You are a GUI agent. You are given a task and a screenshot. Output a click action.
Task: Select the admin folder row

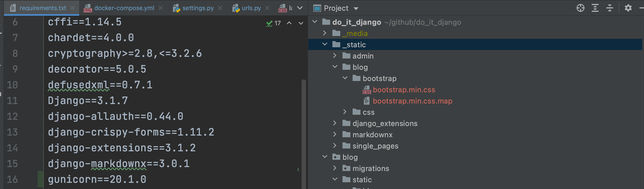(x=476, y=56)
